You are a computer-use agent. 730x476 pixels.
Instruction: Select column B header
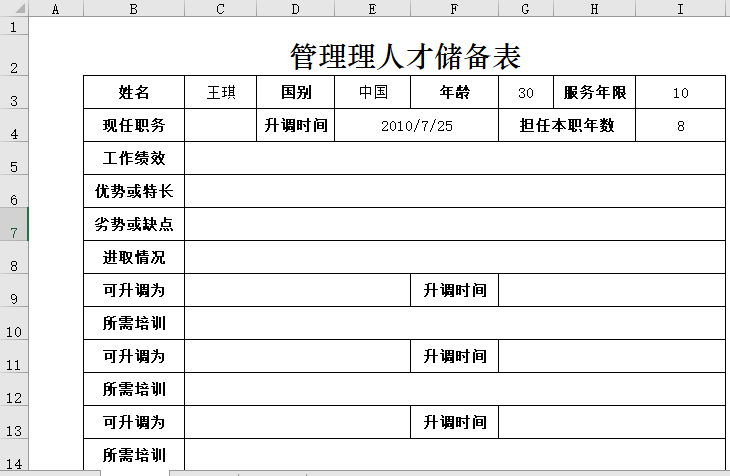point(134,9)
